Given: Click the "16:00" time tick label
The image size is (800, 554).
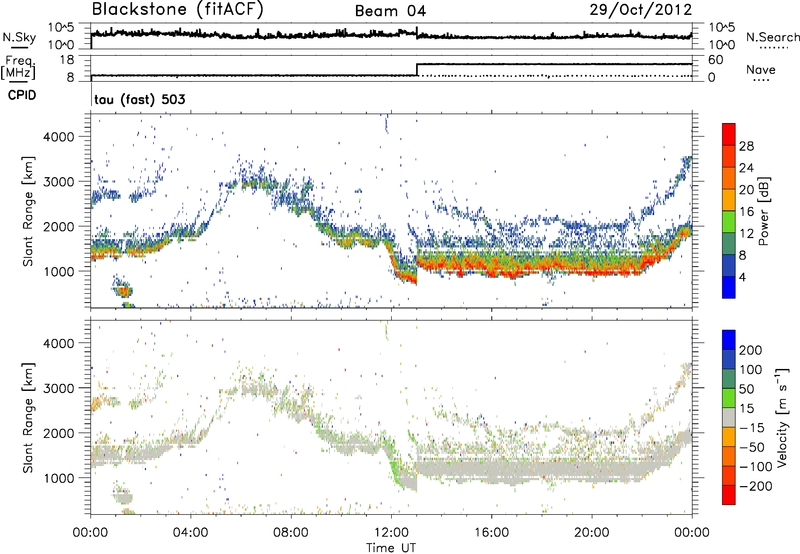Looking at the screenshot, I should pyautogui.click(x=491, y=533).
